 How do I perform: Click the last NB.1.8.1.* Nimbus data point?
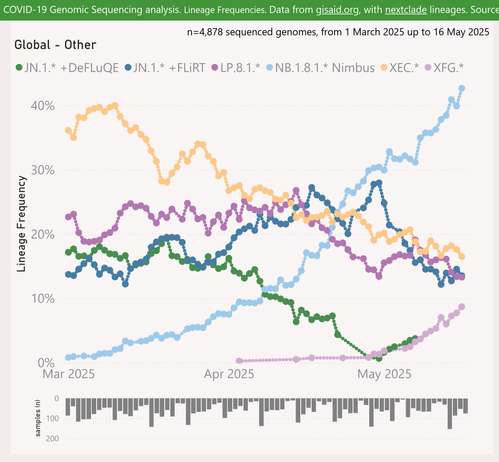(462, 88)
